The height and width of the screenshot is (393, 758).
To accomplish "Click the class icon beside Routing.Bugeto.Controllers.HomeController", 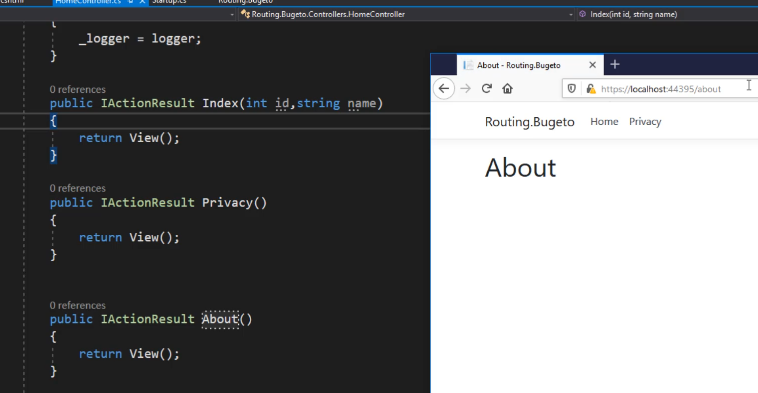I will click(x=245, y=15).
